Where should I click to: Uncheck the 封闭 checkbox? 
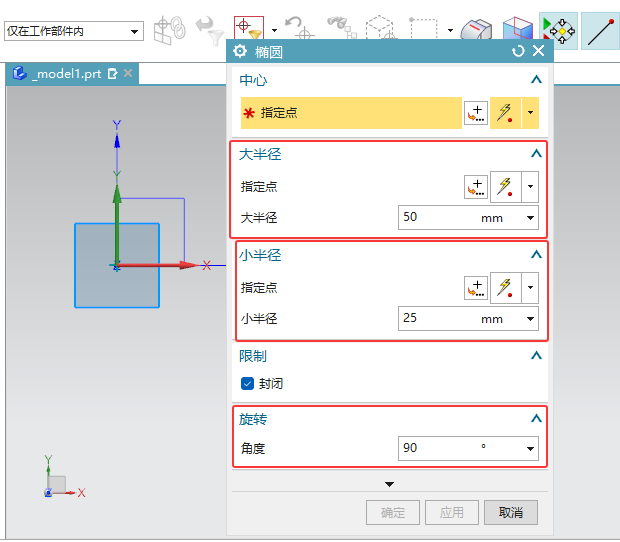point(248,384)
